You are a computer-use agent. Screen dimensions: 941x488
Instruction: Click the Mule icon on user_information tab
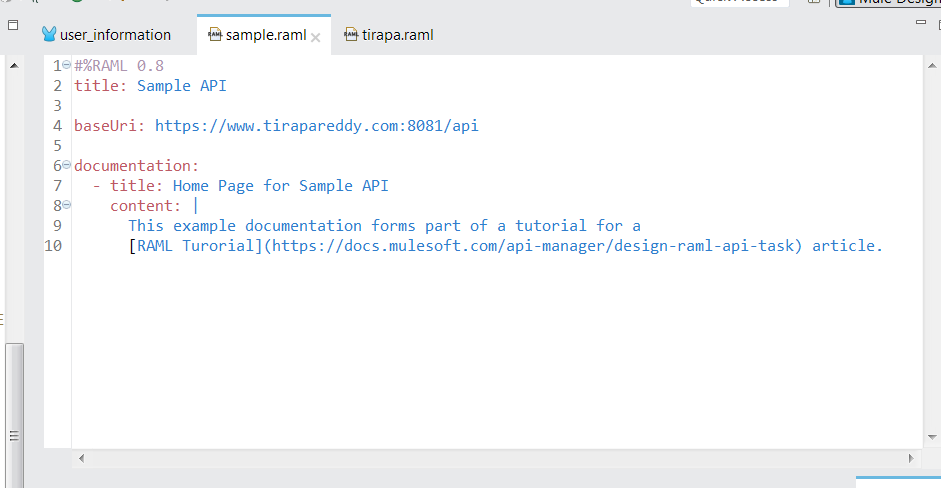49,34
